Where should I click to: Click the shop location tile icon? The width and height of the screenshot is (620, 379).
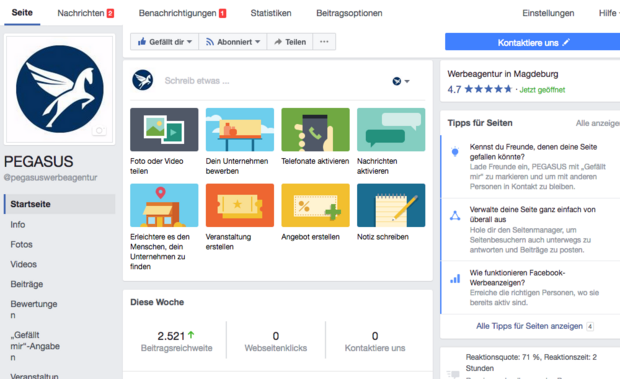coord(164,205)
